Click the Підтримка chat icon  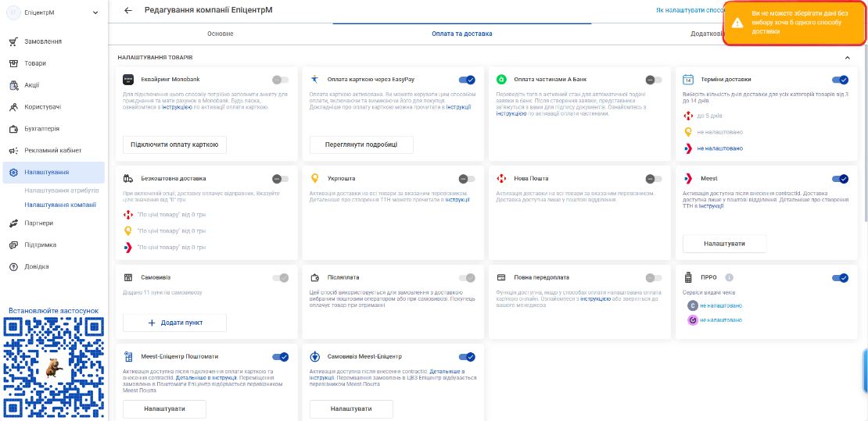click(x=14, y=245)
